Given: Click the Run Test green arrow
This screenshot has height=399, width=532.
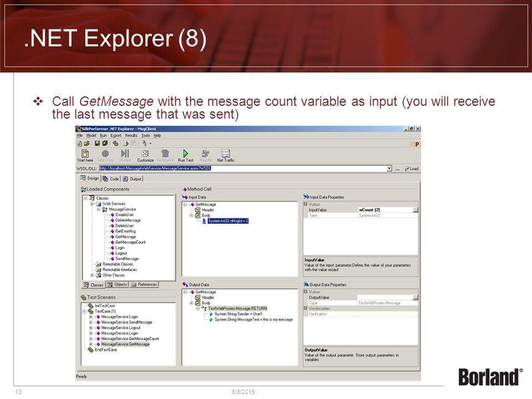Looking at the screenshot, I should pos(185,154).
